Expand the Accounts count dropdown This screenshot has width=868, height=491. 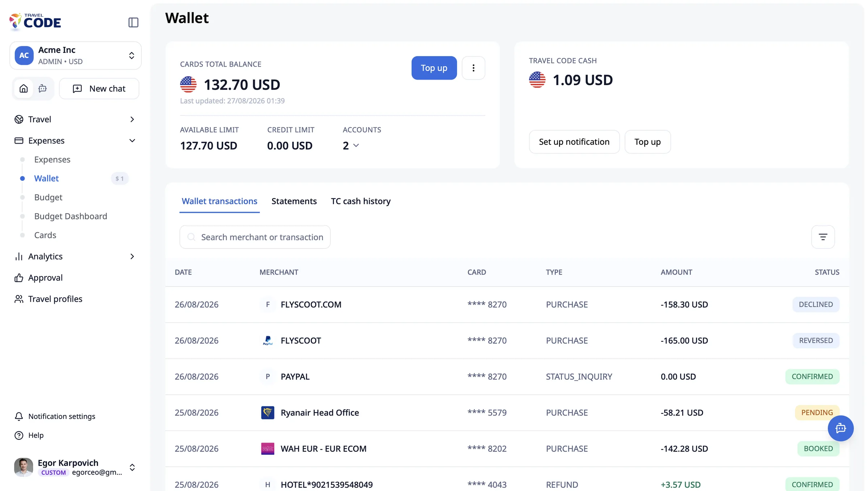pos(351,145)
